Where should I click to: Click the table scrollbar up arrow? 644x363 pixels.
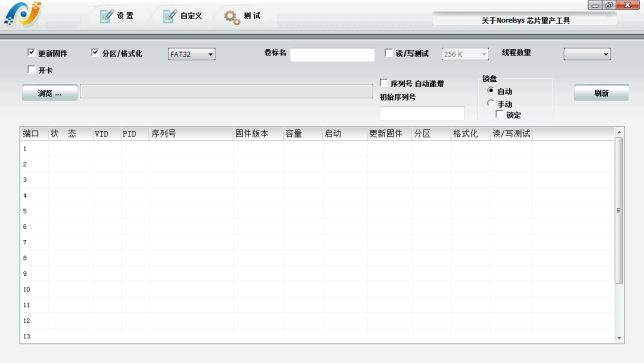pos(619,132)
